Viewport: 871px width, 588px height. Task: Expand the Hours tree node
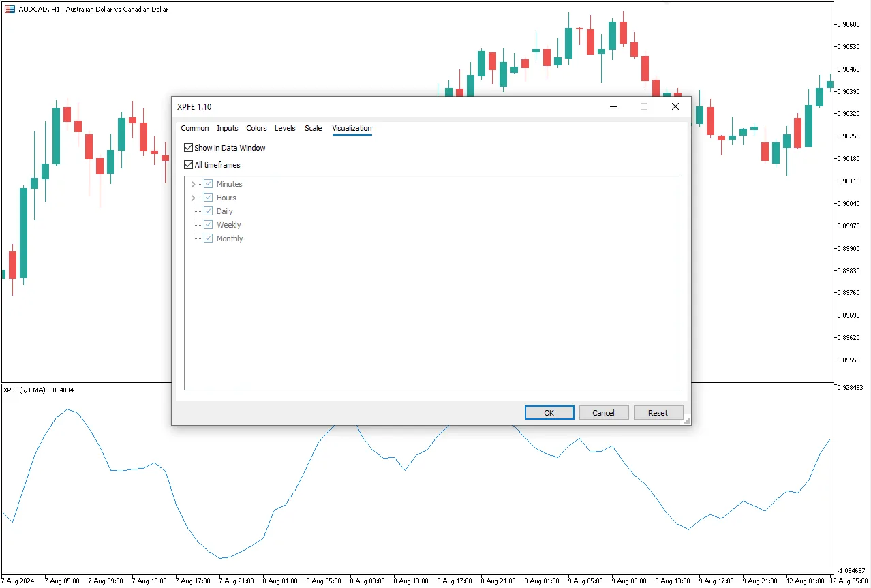click(193, 198)
